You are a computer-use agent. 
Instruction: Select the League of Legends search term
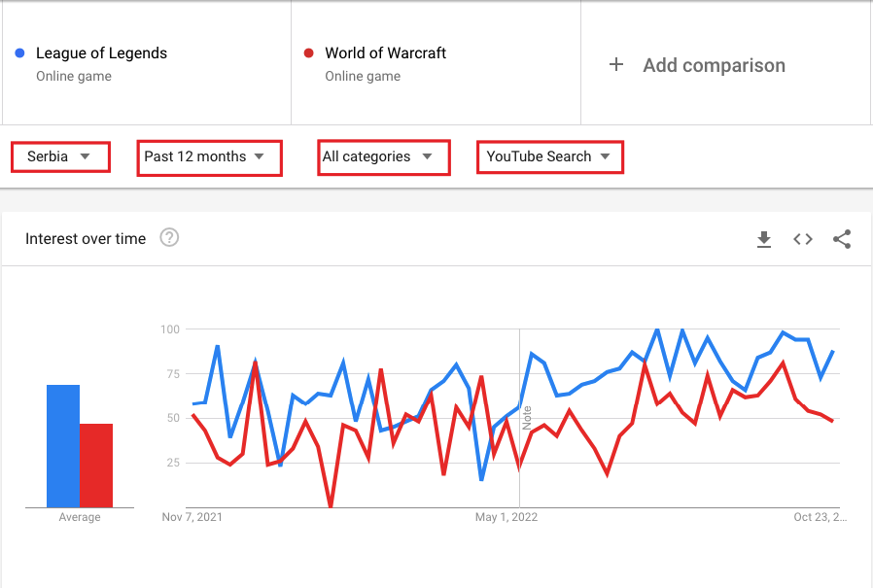(x=101, y=52)
